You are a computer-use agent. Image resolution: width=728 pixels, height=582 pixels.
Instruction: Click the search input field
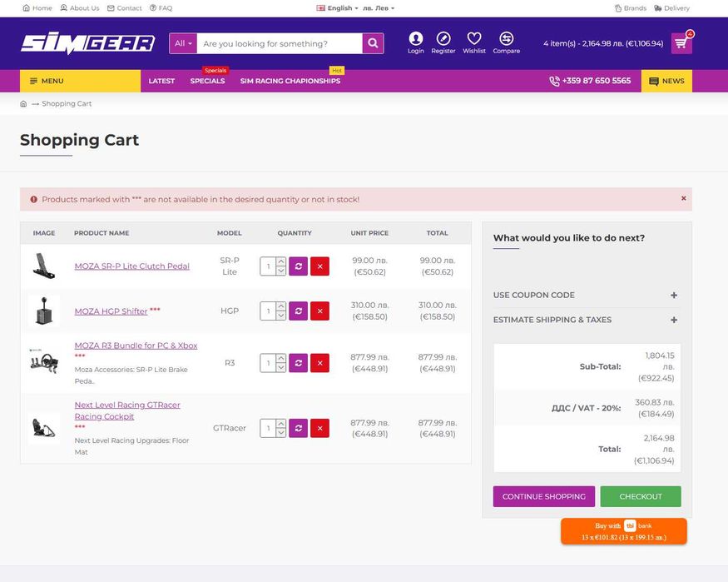point(280,43)
